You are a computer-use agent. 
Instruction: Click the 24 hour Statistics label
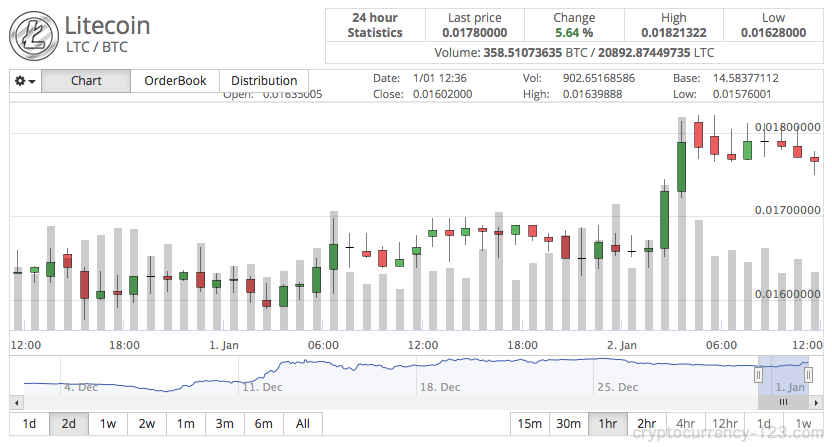tap(375, 25)
